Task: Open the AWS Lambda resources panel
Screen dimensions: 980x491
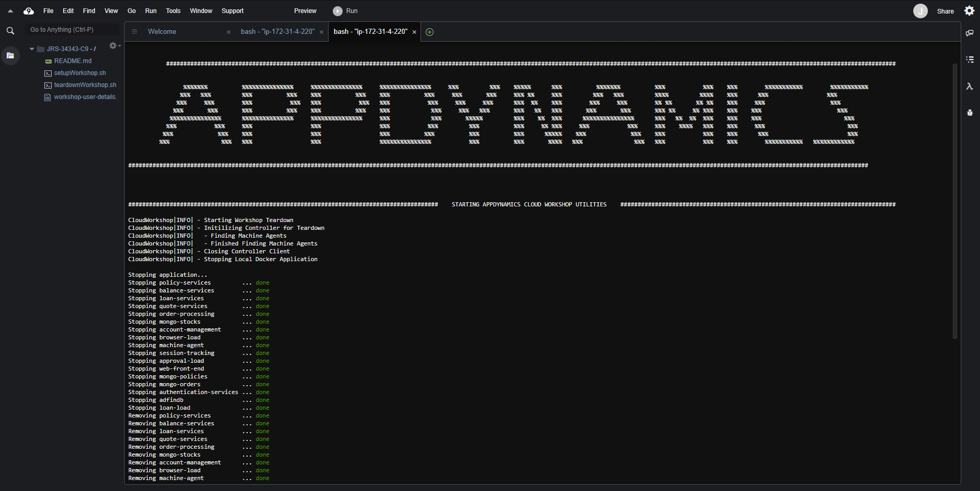Action: pos(970,87)
